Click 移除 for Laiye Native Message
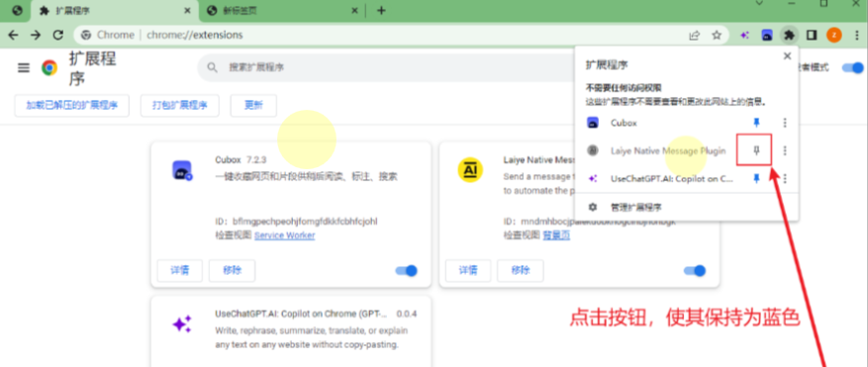The image size is (868, 367). point(521,270)
